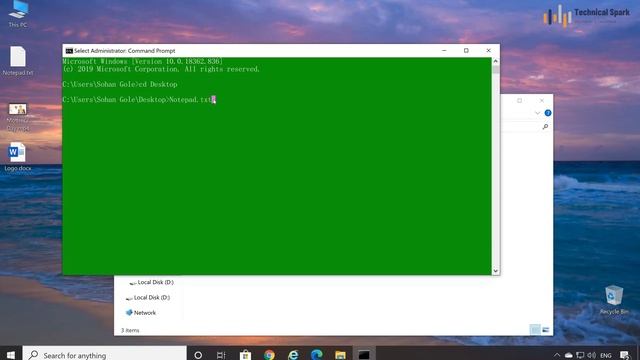Show hidden system tray icons
640x360 pixels.
(x=557, y=355)
